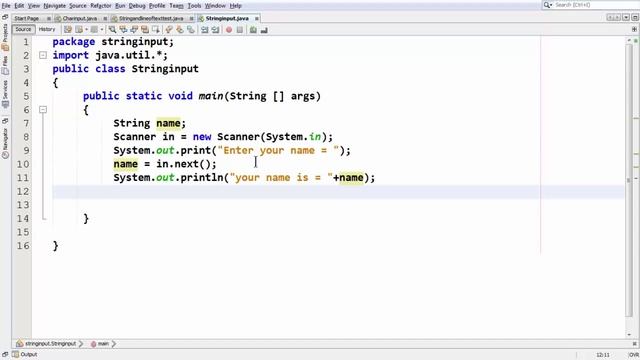
Task: Open the Team menu
Action: pos(176,6)
